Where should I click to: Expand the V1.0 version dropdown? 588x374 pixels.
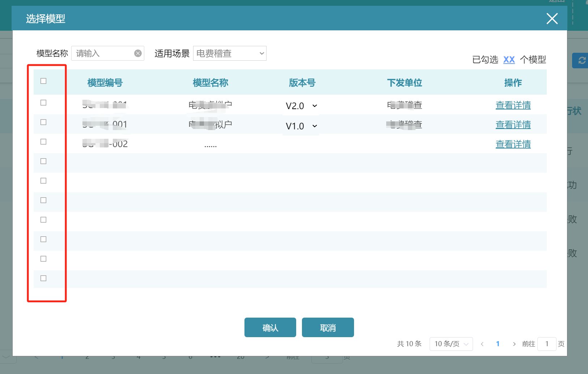click(x=301, y=126)
